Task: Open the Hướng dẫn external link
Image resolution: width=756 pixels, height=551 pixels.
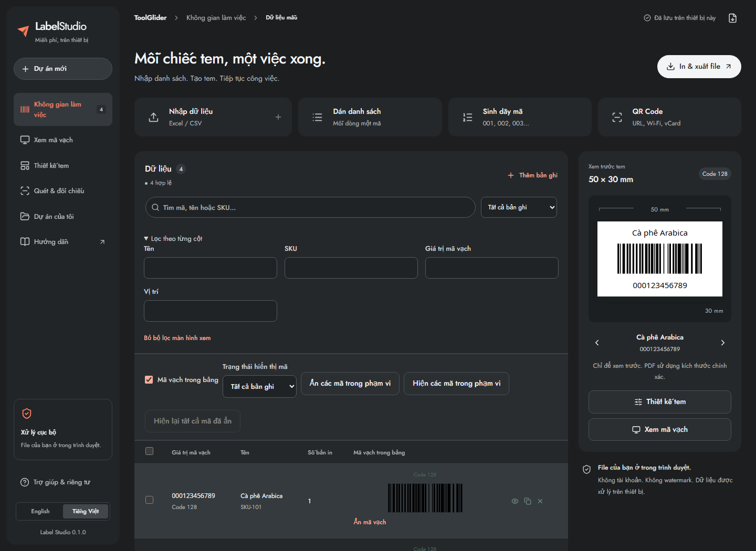Action: coord(63,242)
